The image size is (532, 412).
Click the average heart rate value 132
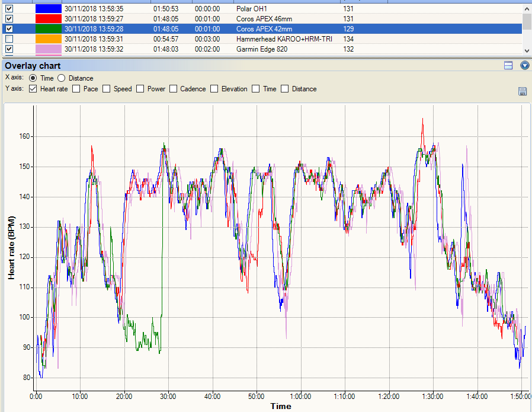(x=348, y=49)
